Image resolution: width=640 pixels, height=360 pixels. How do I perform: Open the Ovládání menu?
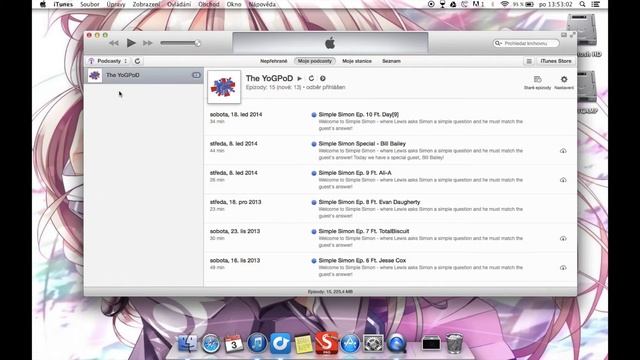pos(179,4)
